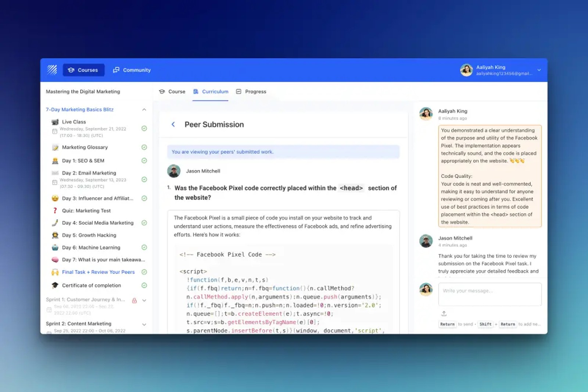Switch to the Curriculum tab
Viewport: 588px width, 392px height.
(211, 92)
